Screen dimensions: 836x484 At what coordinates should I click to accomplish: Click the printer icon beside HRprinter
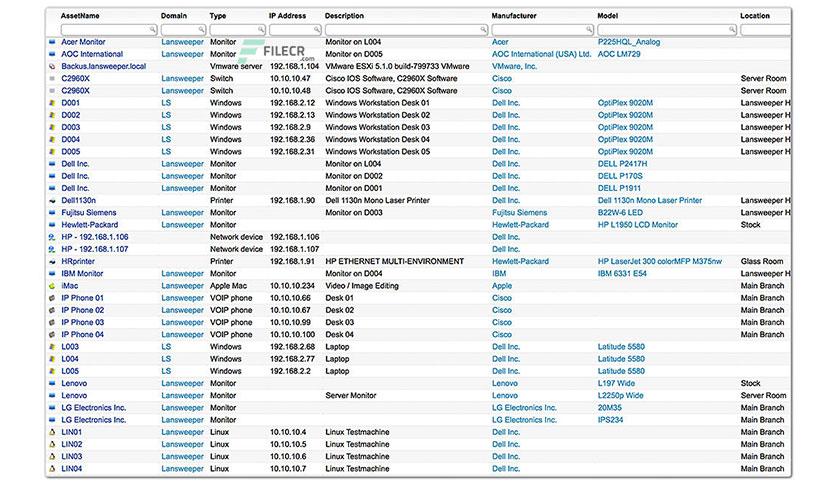pyautogui.click(x=52, y=262)
